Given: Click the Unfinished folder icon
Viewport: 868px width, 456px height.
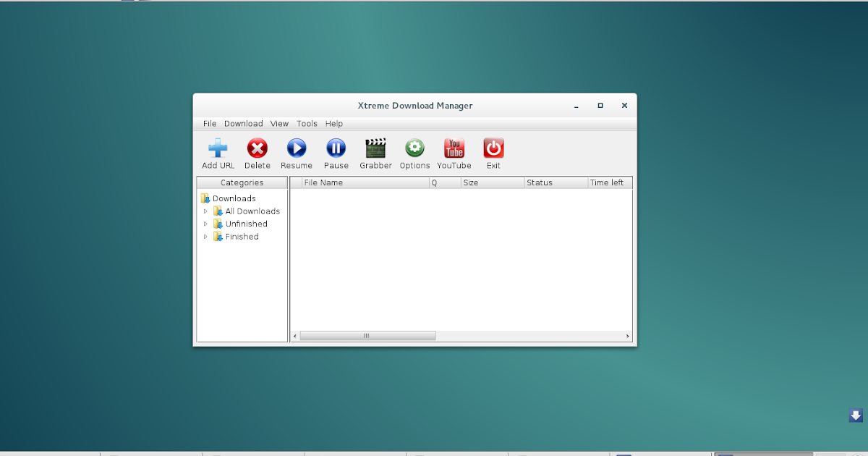Looking at the screenshot, I should (x=218, y=224).
